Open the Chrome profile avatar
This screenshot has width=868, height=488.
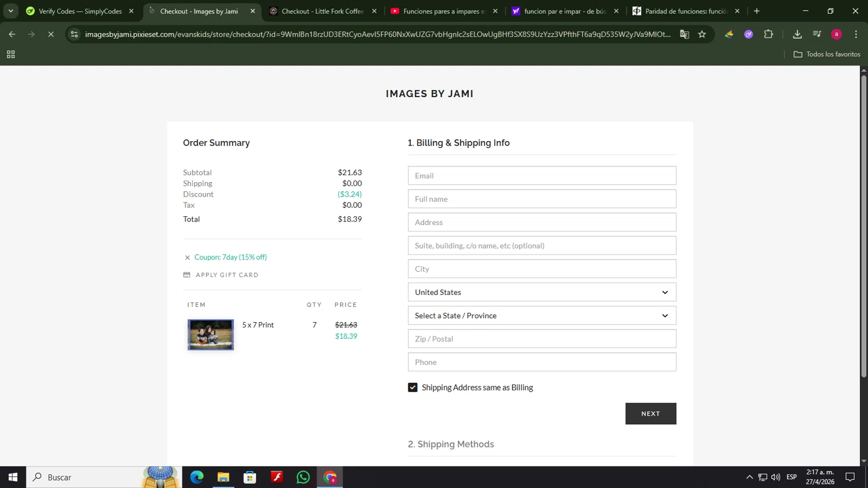836,35
